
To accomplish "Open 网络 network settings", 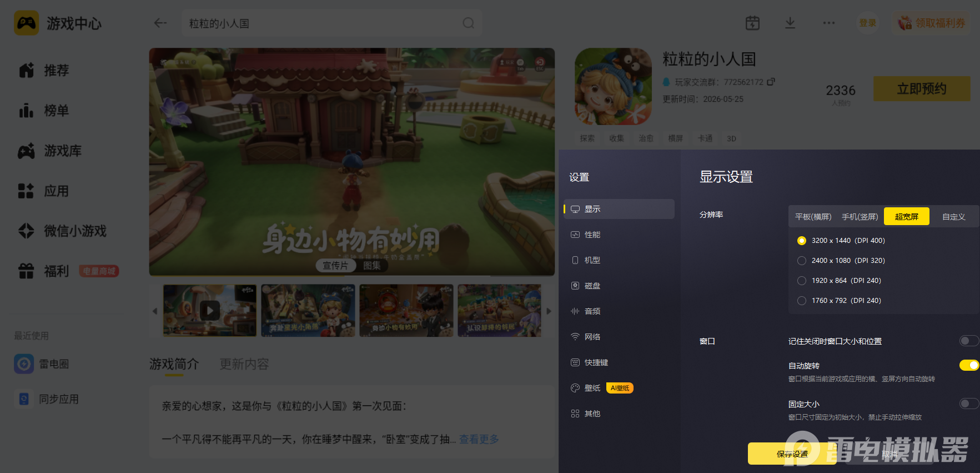I will coord(619,337).
